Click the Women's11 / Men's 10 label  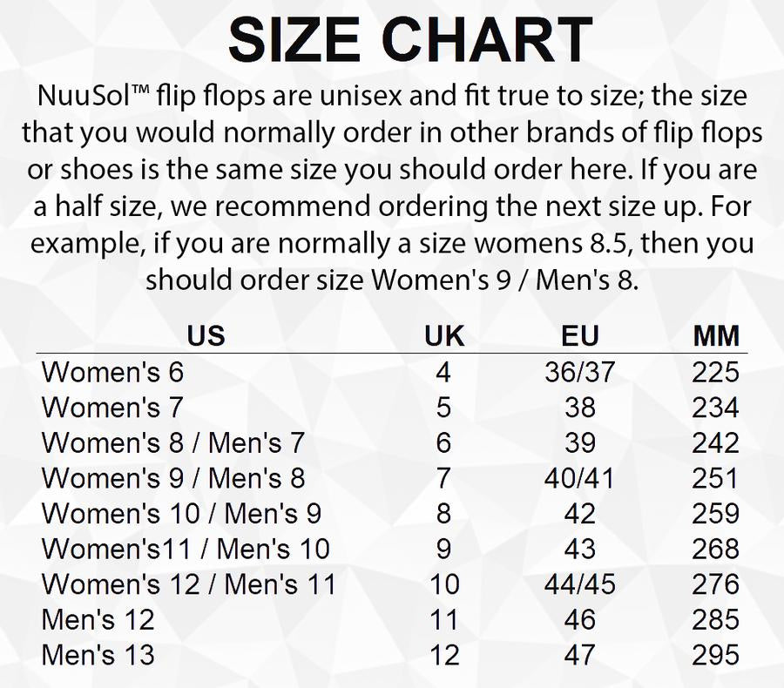tap(186, 549)
